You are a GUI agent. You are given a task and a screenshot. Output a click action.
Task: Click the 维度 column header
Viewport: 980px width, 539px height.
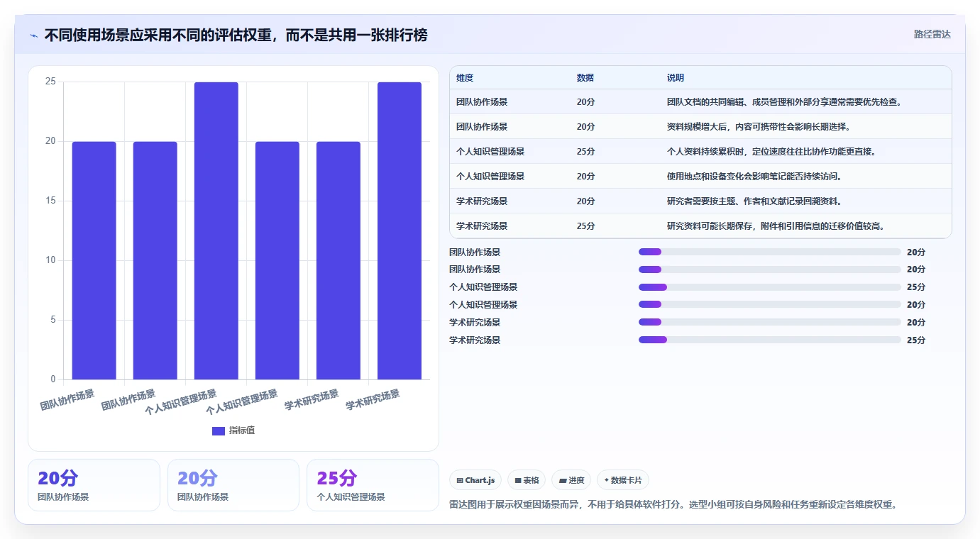(465, 78)
